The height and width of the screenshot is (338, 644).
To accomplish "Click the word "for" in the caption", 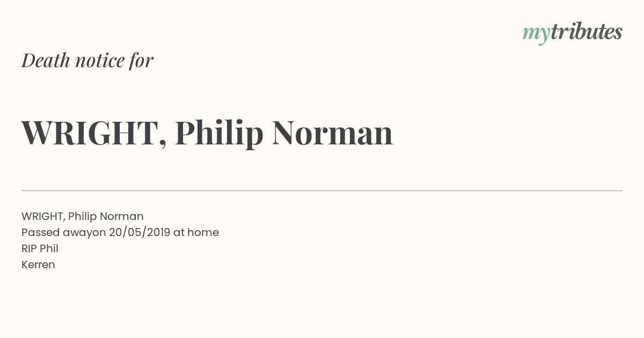I will (142, 61).
